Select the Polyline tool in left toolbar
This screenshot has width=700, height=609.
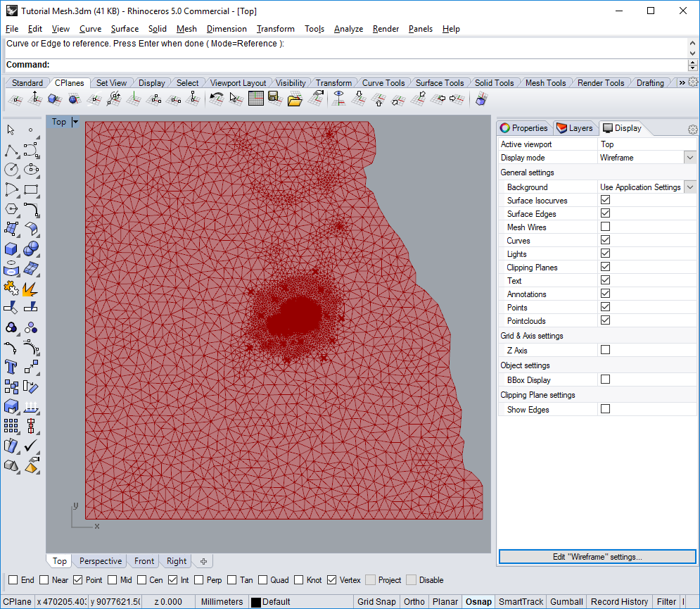11,151
